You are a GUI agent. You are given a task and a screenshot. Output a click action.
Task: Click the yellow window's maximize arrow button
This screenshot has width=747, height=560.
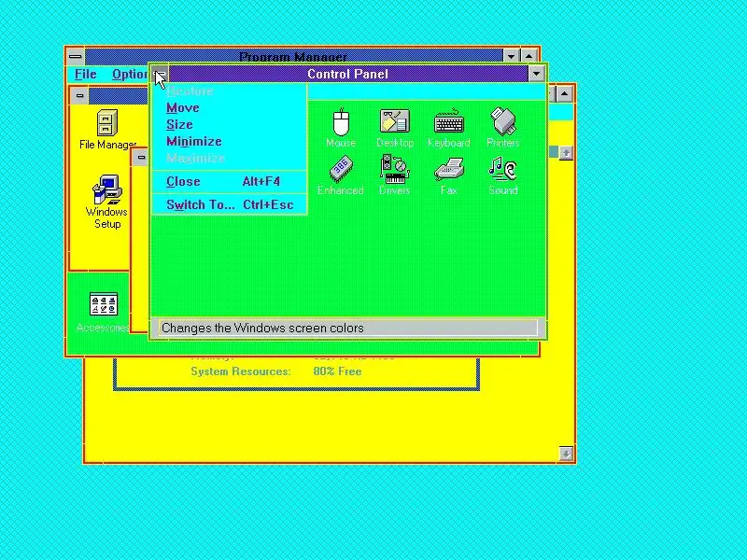(565, 94)
